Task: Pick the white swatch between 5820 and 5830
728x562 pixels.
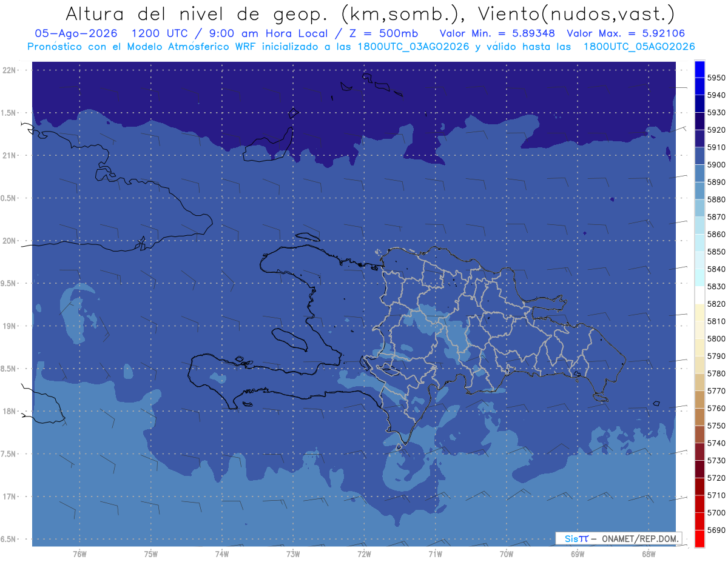Action: pyautogui.click(x=699, y=295)
